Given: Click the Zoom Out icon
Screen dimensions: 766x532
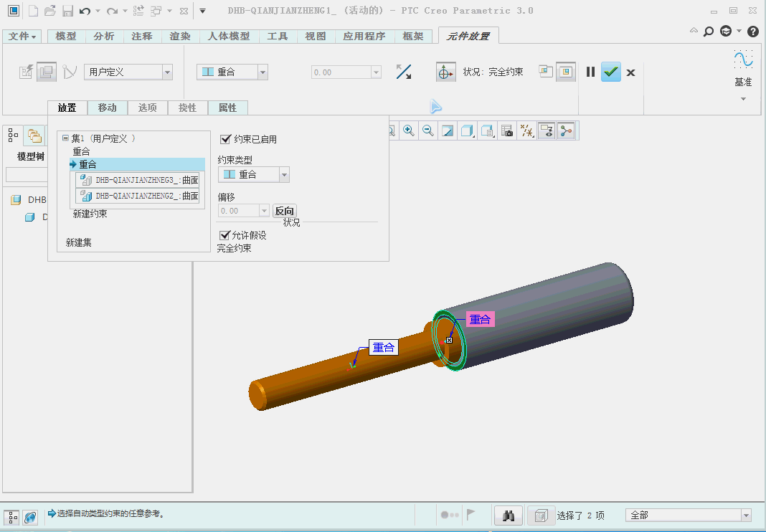Looking at the screenshot, I should pyautogui.click(x=428, y=131).
